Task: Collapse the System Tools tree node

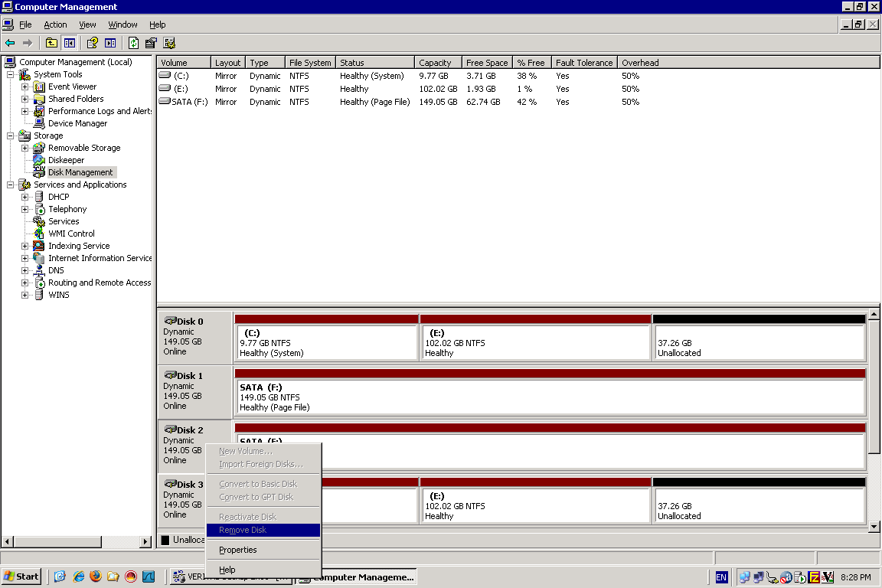Action: click(11, 74)
